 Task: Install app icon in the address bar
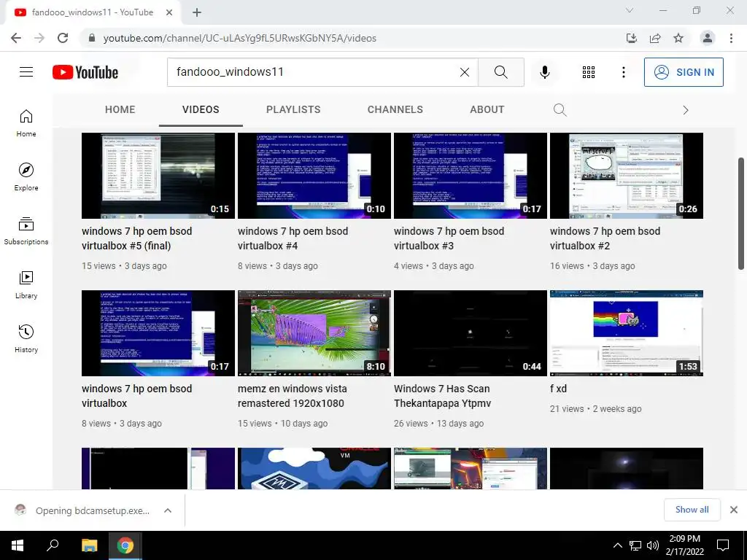click(632, 38)
